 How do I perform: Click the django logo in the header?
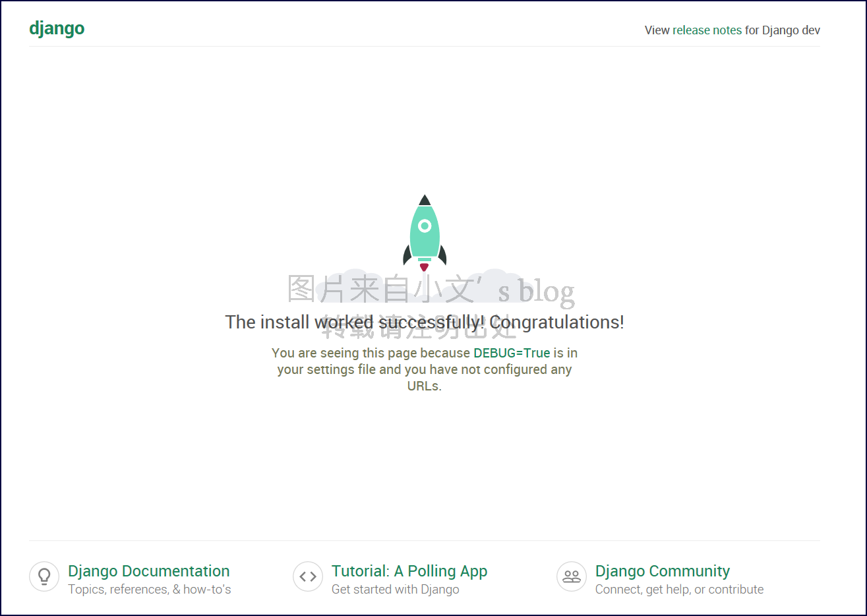coord(57,29)
